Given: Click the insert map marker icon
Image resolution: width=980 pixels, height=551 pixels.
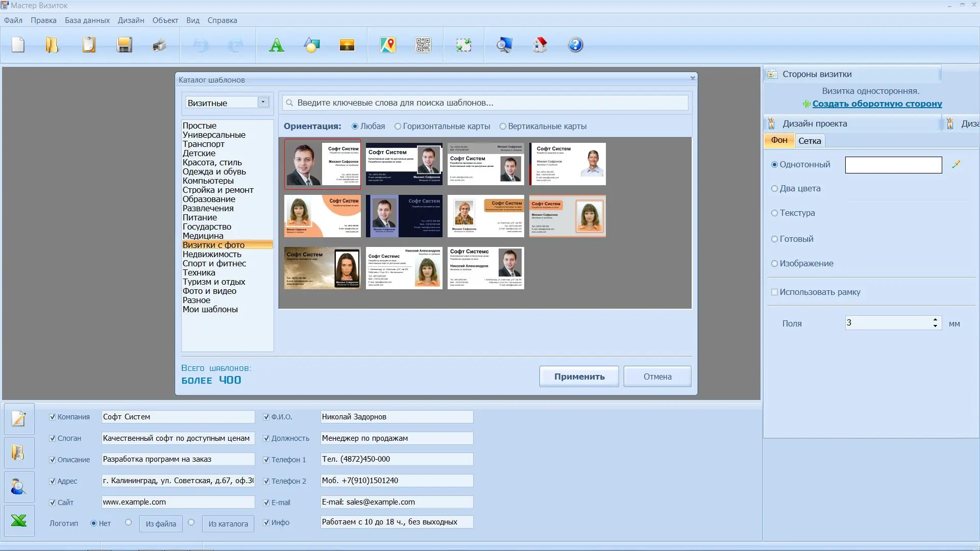Looking at the screenshot, I should point(387,45).
